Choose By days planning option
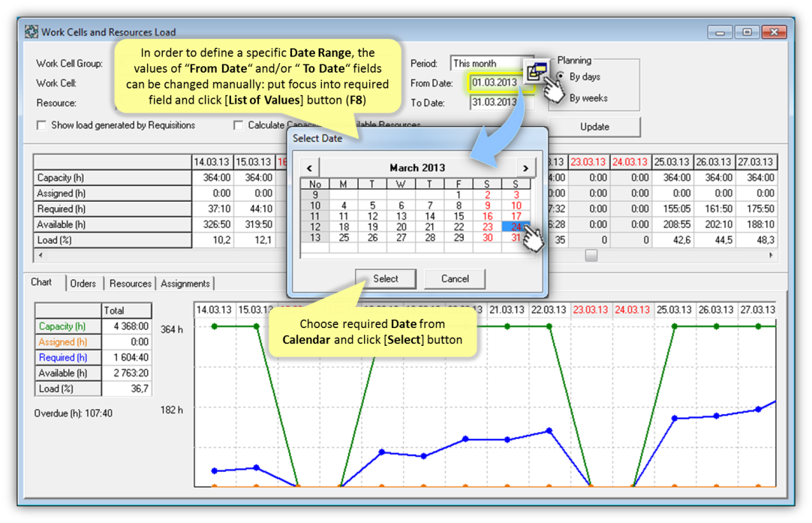 click(x=561, y=77)
